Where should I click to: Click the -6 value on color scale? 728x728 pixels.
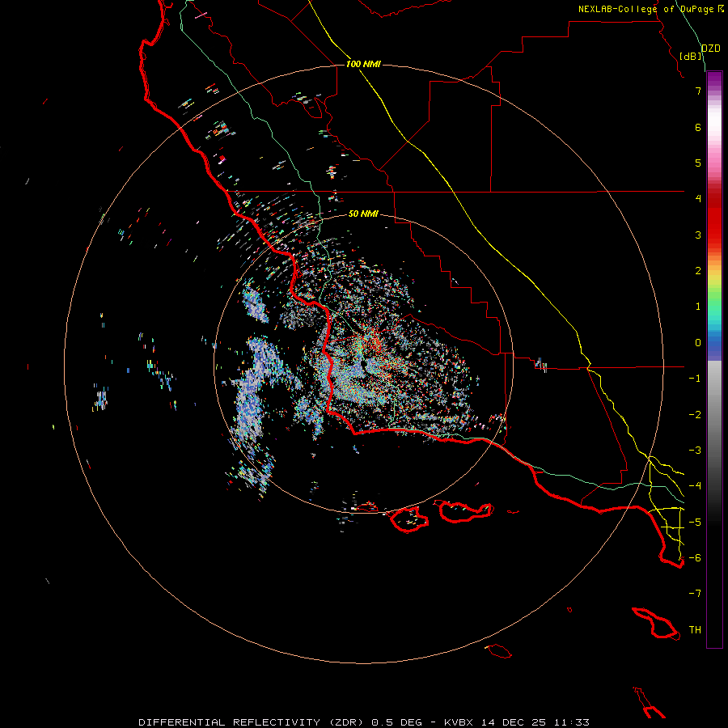695,558
